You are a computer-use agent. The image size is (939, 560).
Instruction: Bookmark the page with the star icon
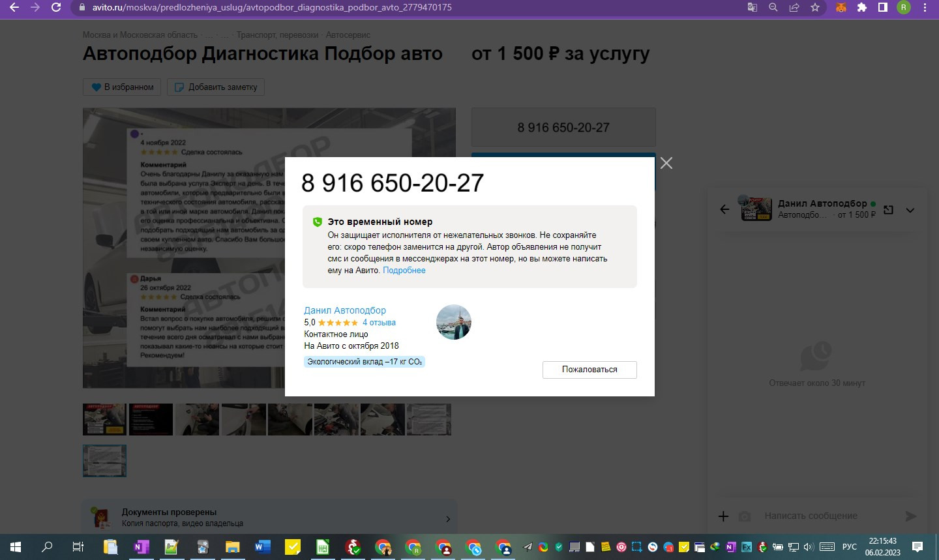[815, 8]
